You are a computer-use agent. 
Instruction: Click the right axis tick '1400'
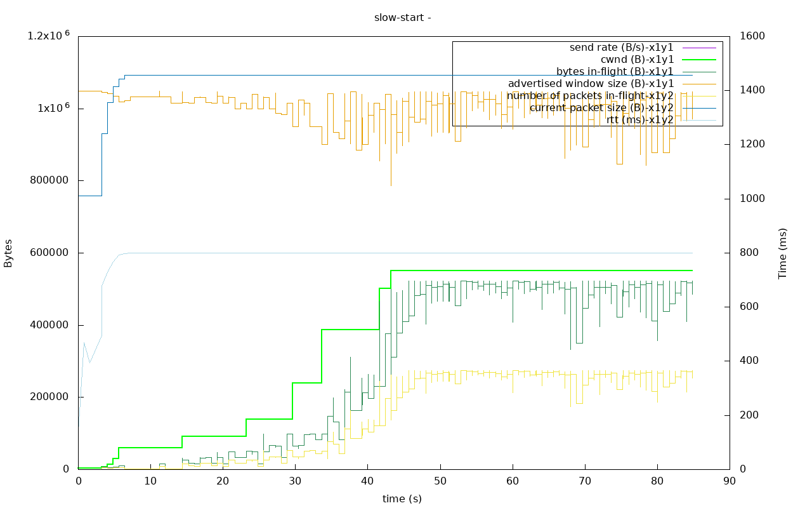click(x=752, y=90)
